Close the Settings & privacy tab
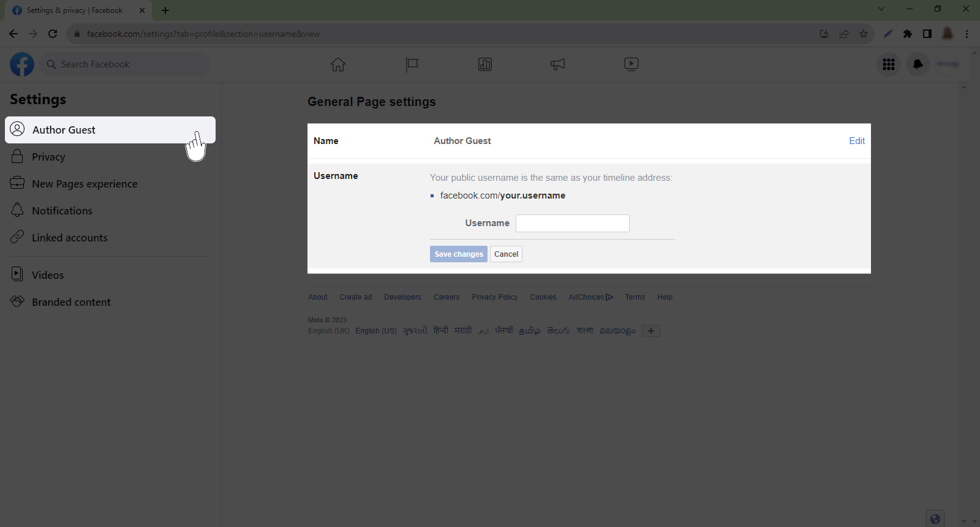The image size is (980, 527). coord(142,10)
